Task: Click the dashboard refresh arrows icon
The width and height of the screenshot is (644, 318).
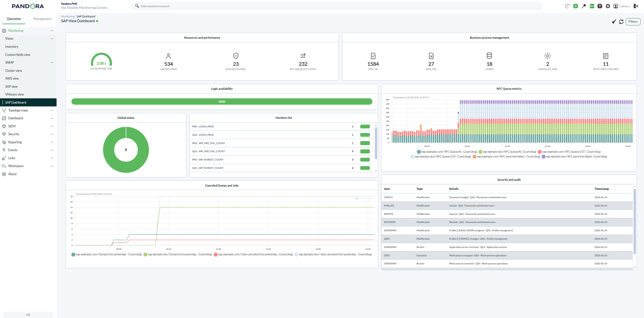Action: pos(621,22)
